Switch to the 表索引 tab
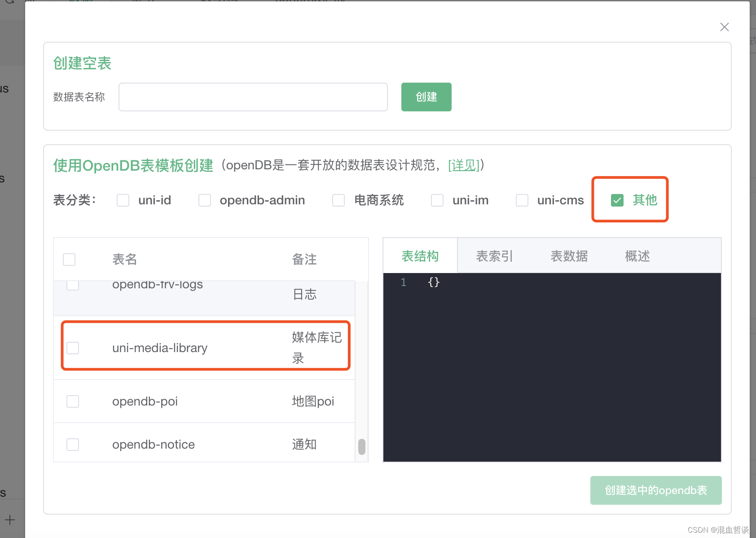Image resolution: width=756 pixels, height=538 pixels. point(494,256)
